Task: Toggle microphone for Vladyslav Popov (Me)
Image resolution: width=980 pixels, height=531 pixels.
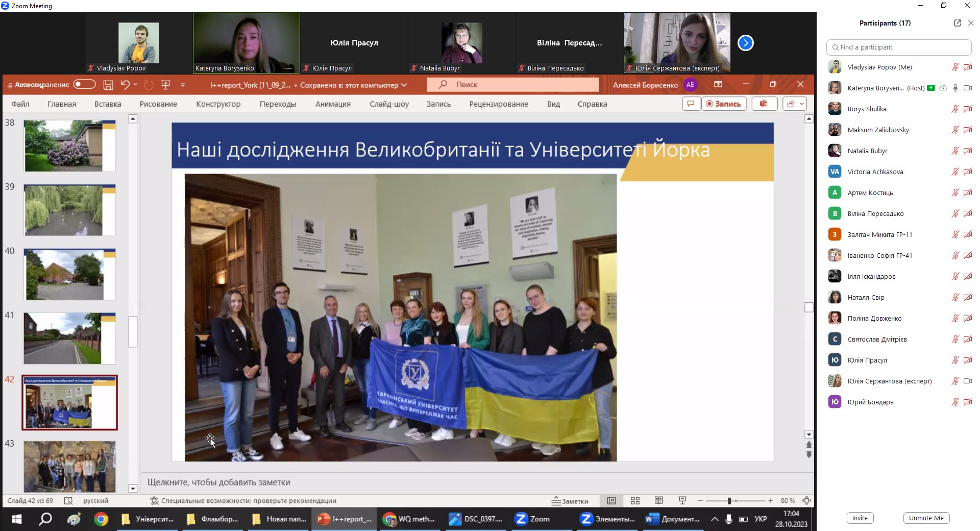Action: tap(955, 67)
